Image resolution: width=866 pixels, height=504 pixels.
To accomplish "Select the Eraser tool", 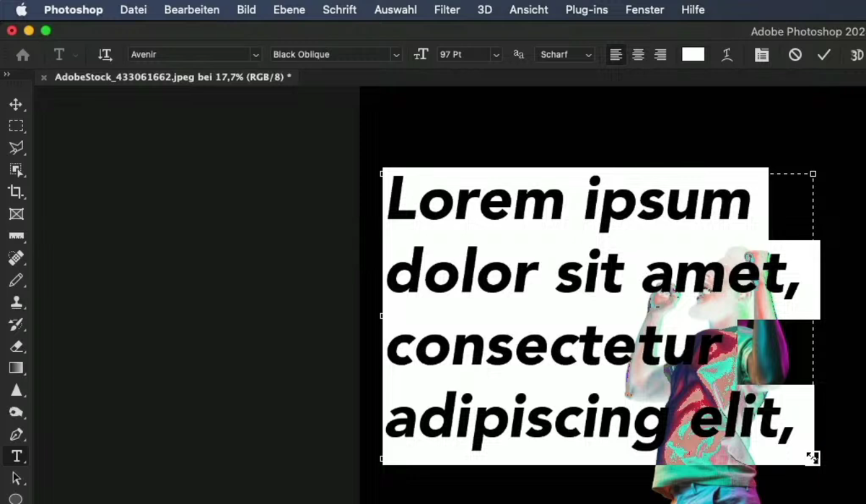I will coord(17,347).
